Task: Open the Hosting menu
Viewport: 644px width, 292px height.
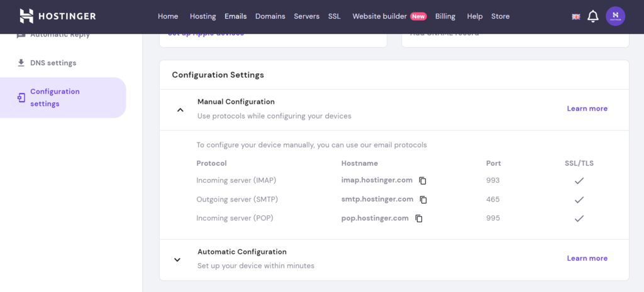Action: [x=203, y=16]
